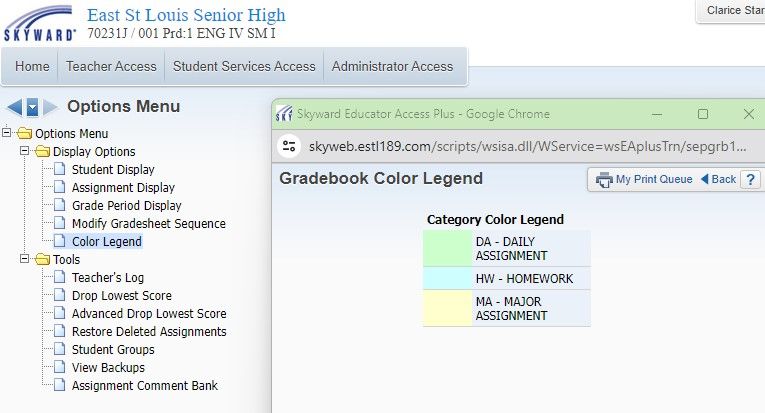Click the green Daily Assignment color swatch
This screenshot has width=765, height=413.
(x=447, y=248)
